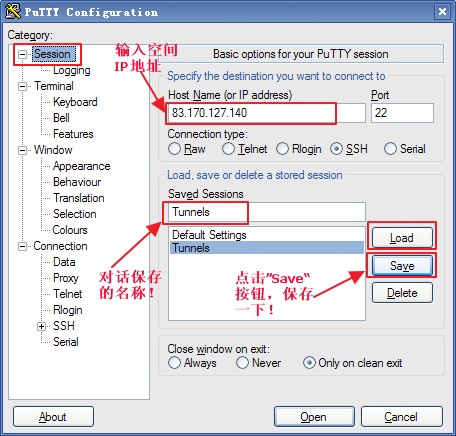The image size is (456, 436).
Task: Collapse the Connection tree node
Action: click(22, 246)
